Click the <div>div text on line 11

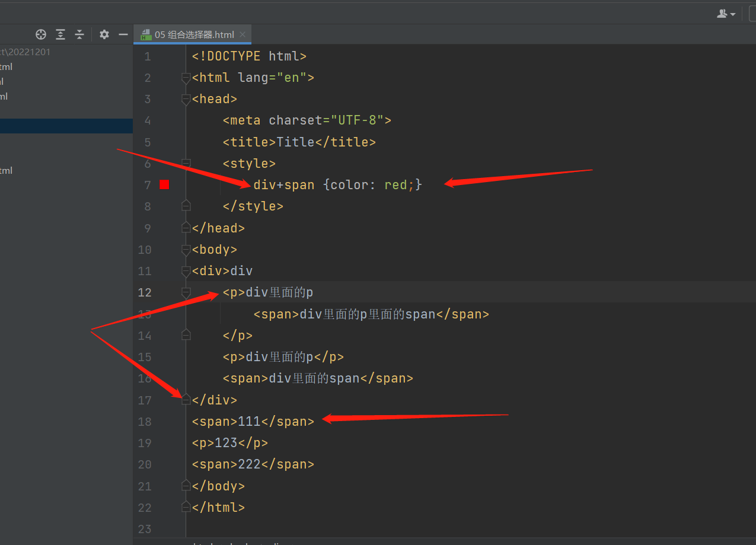point(222,271)
